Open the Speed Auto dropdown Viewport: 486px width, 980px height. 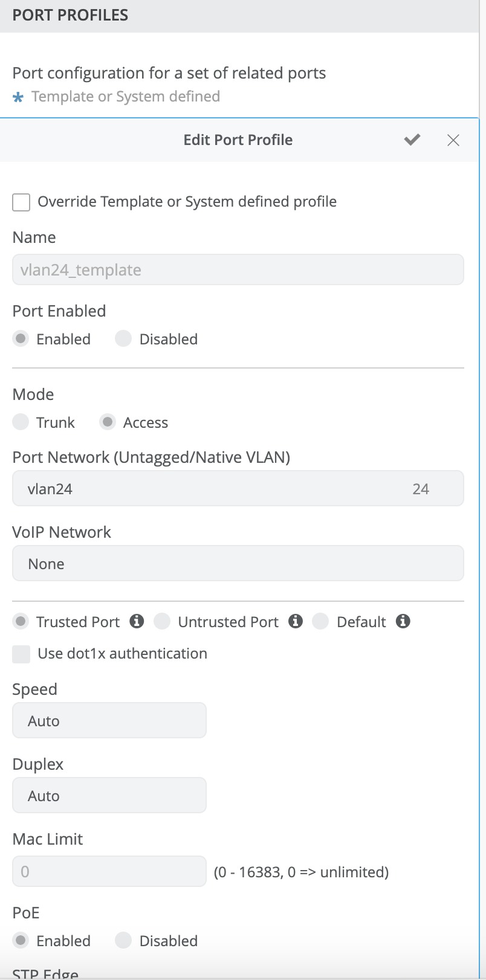(x=109, y=721)
